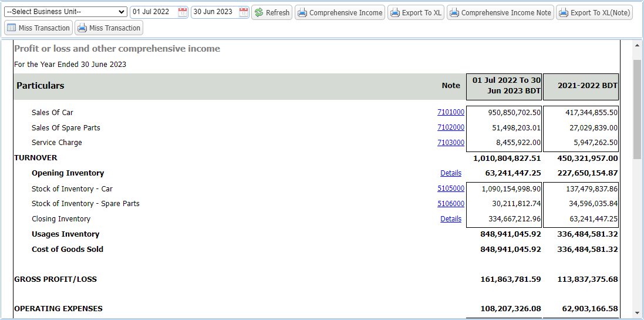Viewport: 644px width, 320px height.
Task: Click value 161,863,781.59
Action: 511,279
